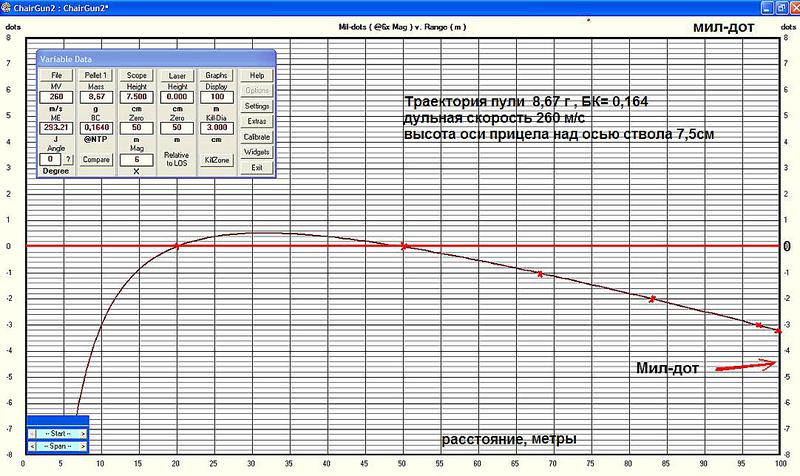
Task: Open the File menu button
Action: [x=56, y=75]
